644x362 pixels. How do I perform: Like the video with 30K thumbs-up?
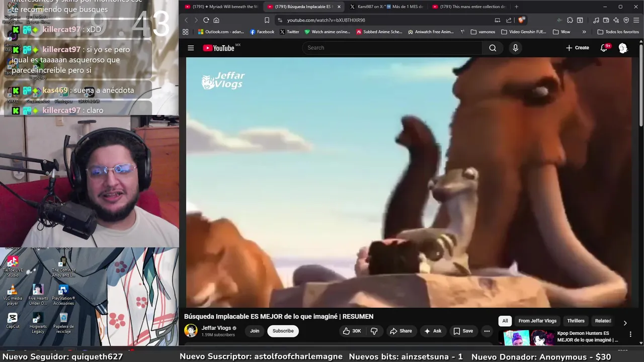pyautogui.click(x=352, y=331)
